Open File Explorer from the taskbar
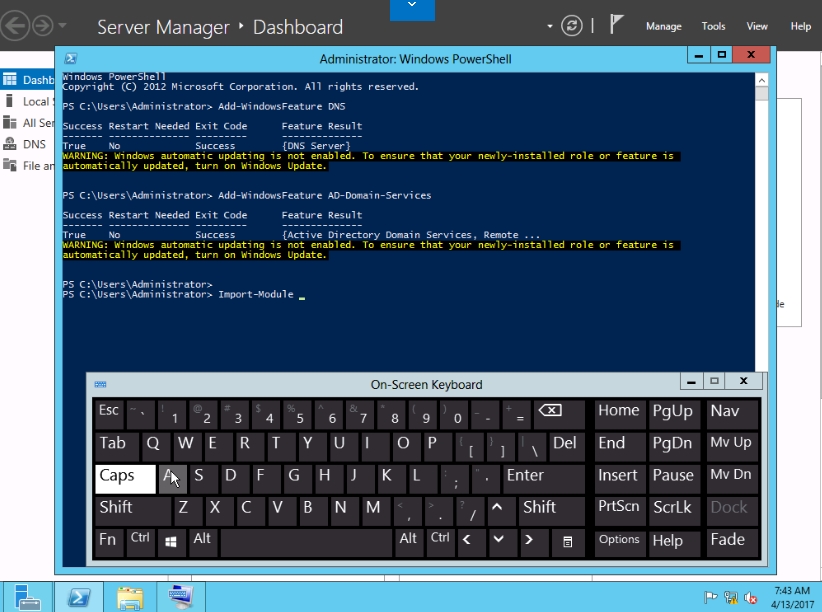The width and height of the screenshot is (822, 612). (130, 597)
